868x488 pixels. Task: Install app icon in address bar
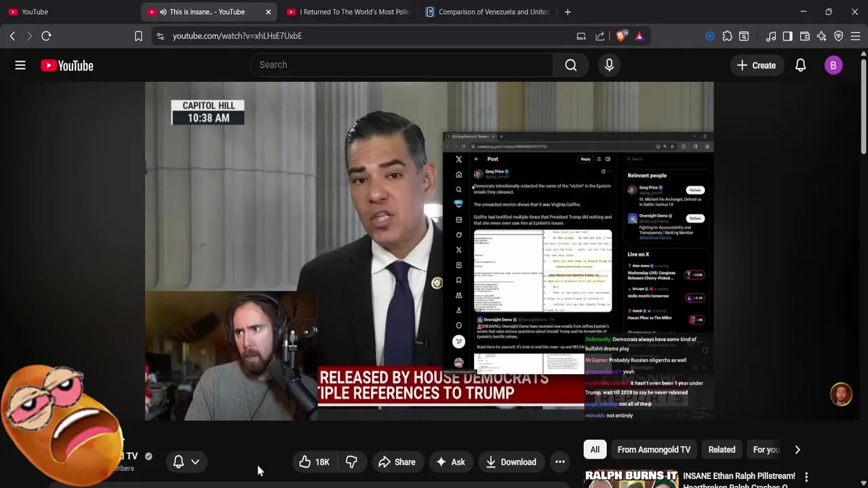581,36
